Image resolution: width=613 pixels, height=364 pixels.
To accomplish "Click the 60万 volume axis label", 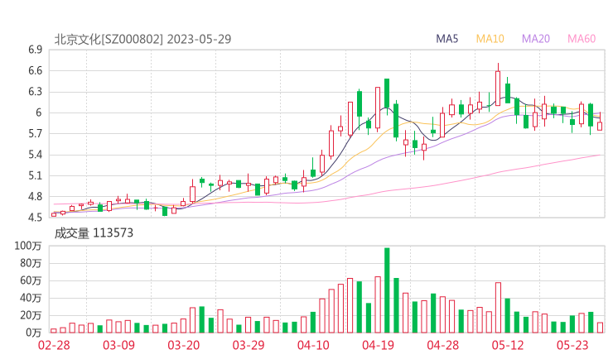I will (x=31, y=280).
